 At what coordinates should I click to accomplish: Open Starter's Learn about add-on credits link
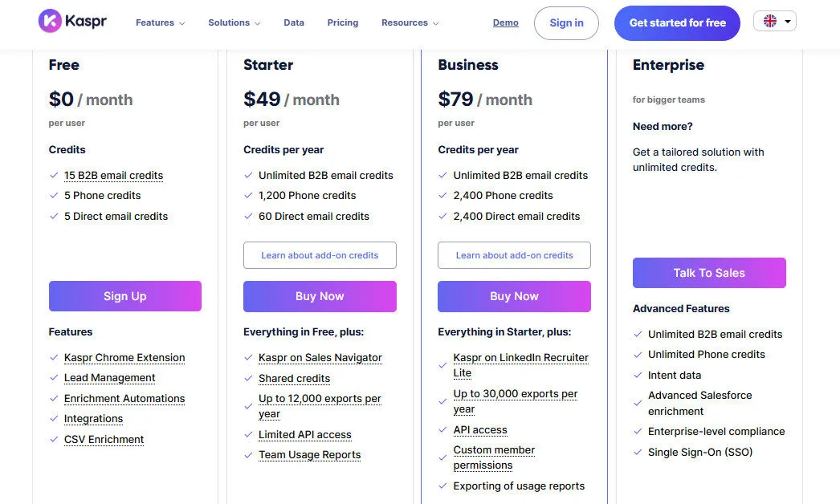320,254
